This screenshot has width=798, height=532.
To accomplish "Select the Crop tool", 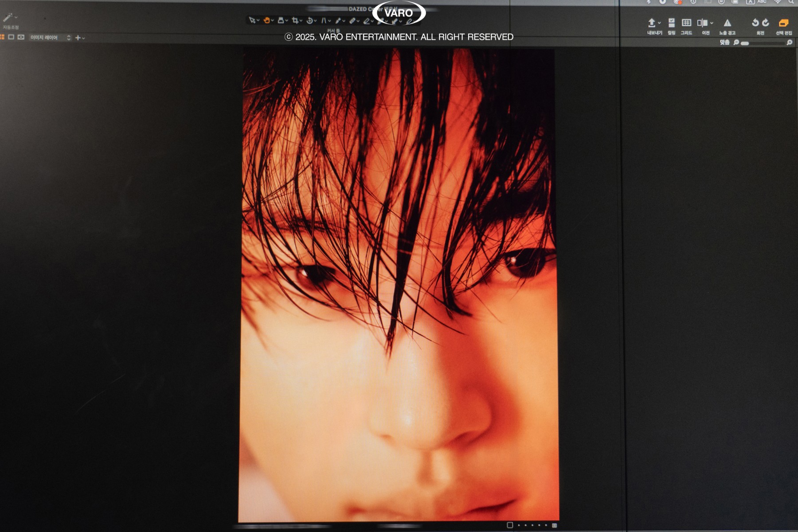I will coord(295,20).
